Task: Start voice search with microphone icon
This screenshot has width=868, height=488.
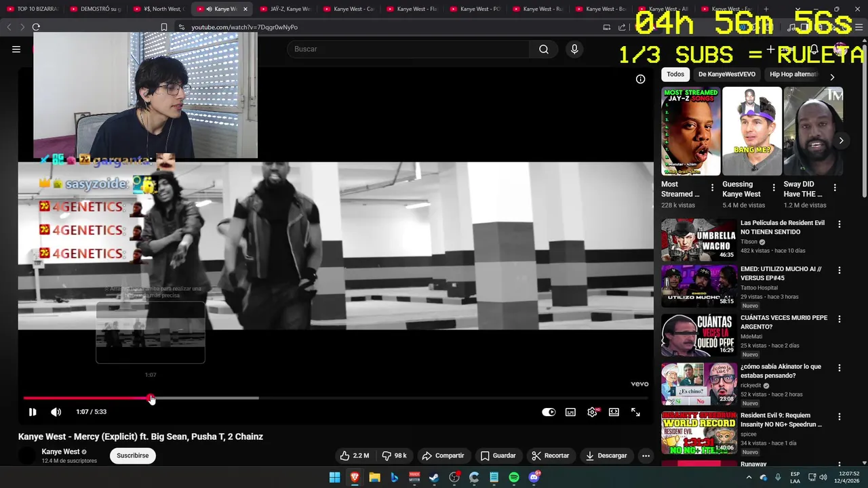Action: [x=574, y=49]
